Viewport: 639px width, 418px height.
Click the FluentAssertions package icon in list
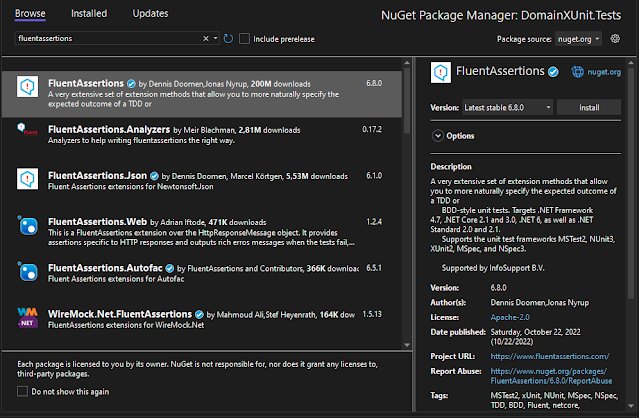click(27, 86)
